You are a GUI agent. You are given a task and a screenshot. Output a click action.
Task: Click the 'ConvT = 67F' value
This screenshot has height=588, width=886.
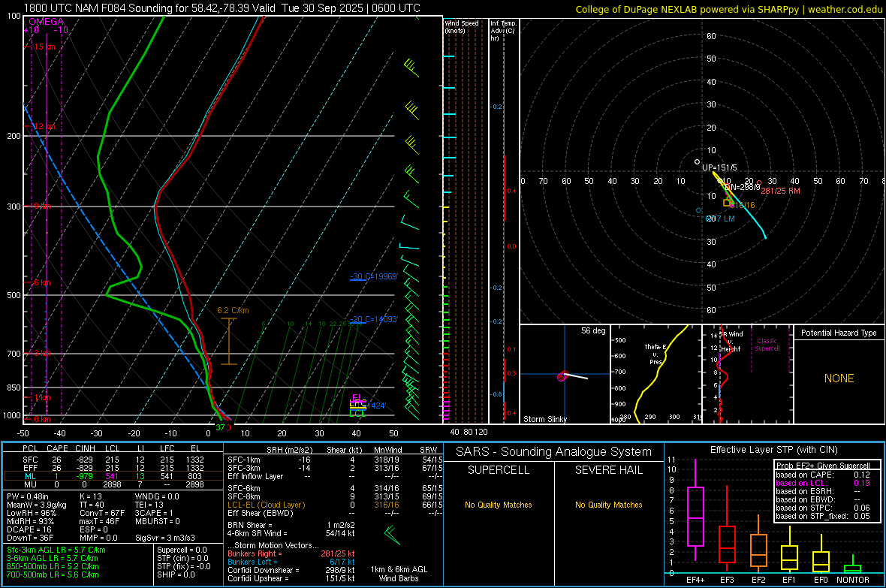pos(102,514)
